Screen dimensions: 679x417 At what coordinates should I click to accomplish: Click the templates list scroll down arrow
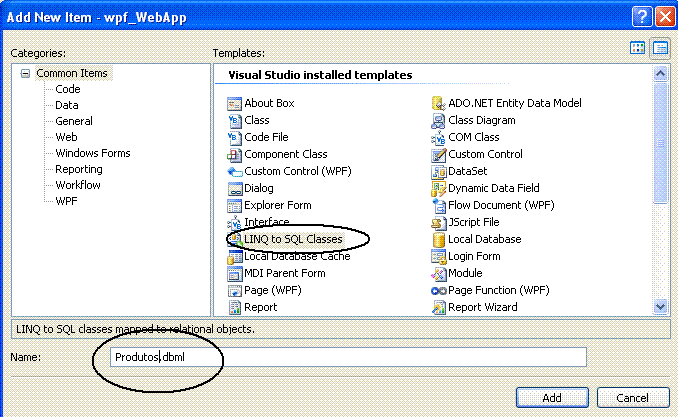pyautogui.click(x=660, y=307)
